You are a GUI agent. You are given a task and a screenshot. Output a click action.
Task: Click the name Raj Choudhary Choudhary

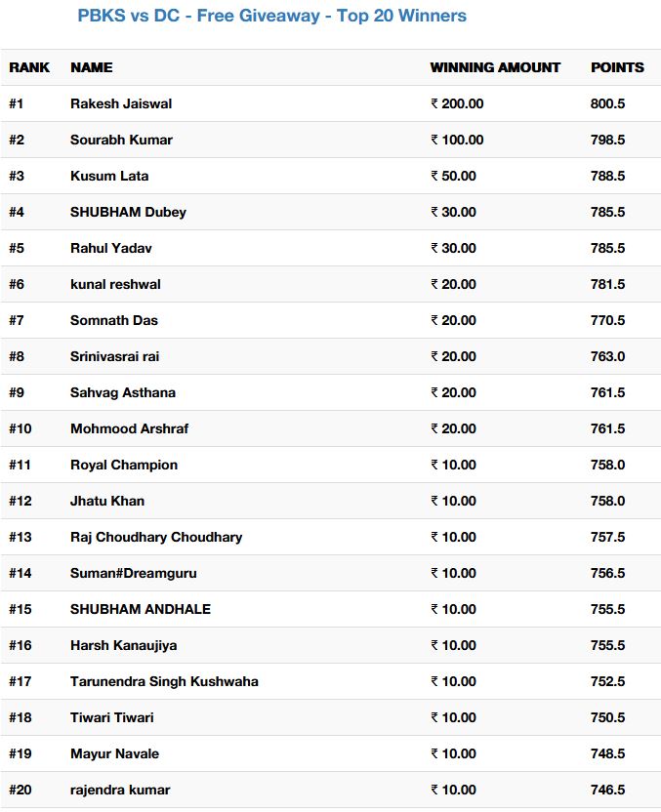[x=156, y=537]
